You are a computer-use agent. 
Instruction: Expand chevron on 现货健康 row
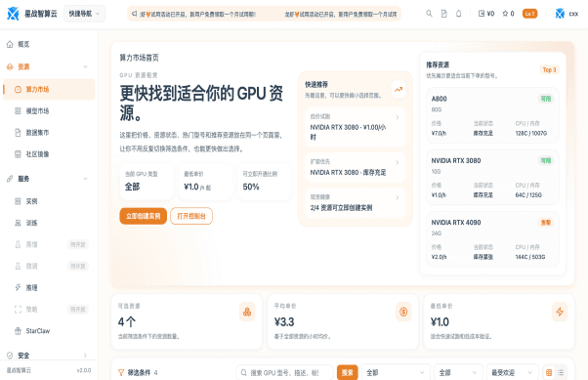click(x=398, y=197)
